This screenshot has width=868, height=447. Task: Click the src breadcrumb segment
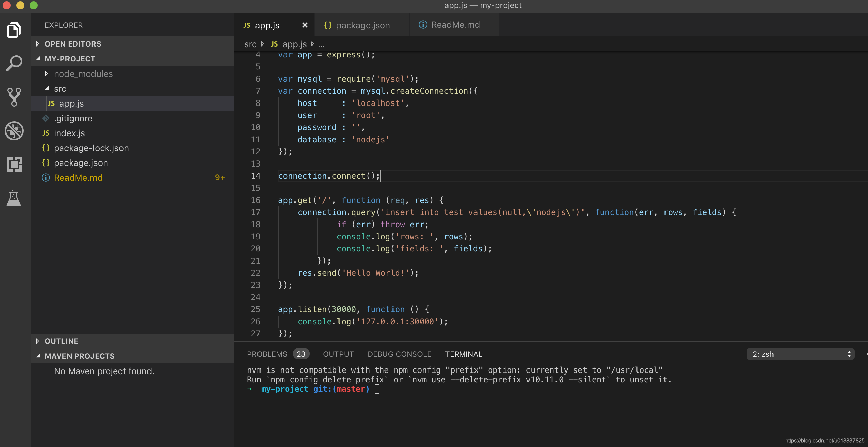click(250, 44)
